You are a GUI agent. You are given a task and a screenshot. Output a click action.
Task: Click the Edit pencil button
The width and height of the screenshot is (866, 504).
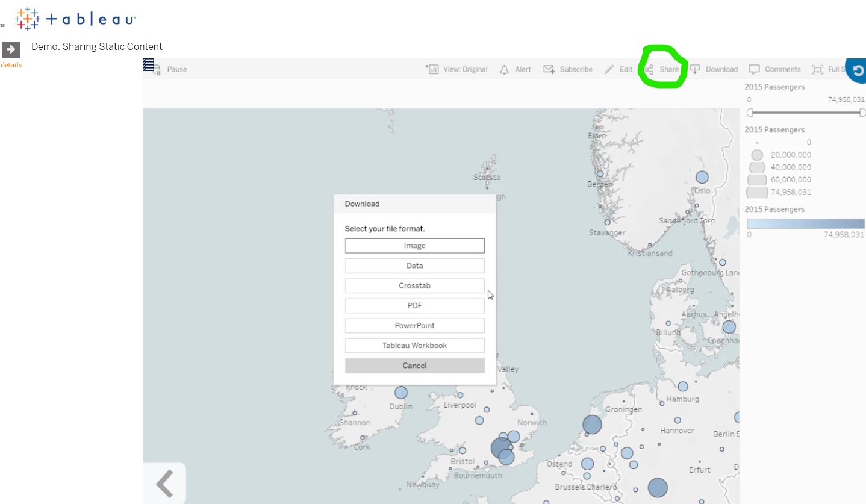pyautogui.click(x=618, y=69)
